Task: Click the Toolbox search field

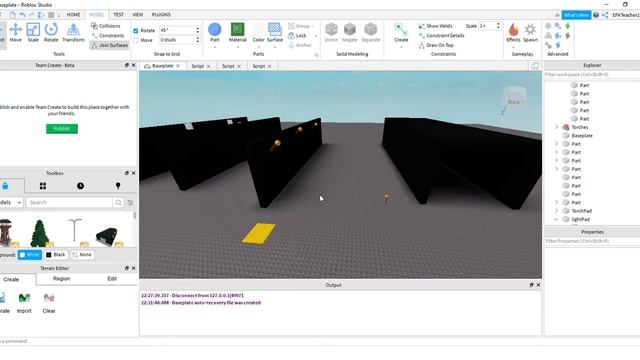Action: [x=69, y=202]
